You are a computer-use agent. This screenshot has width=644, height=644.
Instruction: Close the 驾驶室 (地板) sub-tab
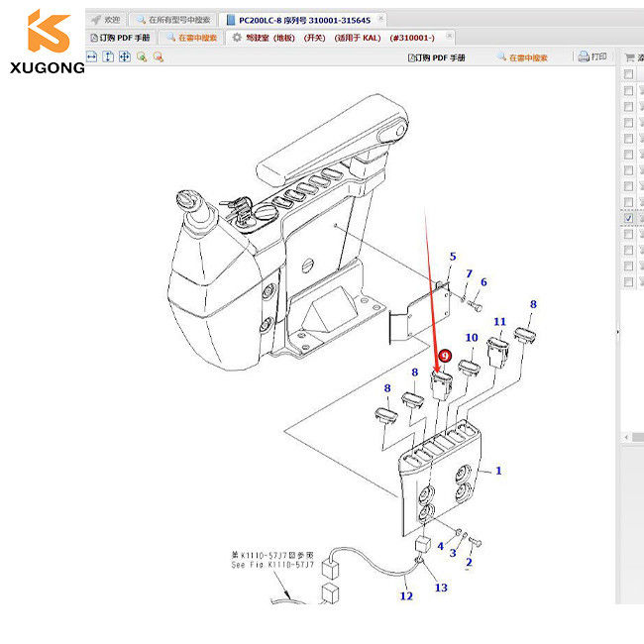coord(449,37)
